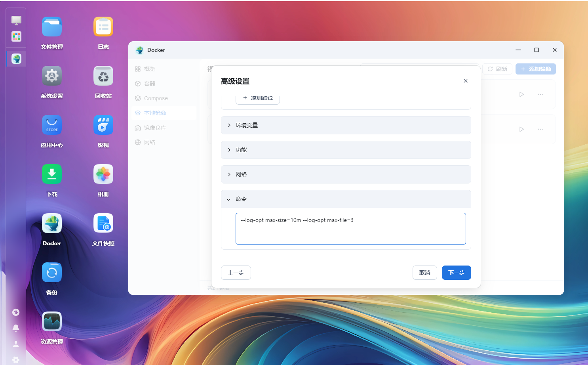This screenshot has width=588, height=365.
Task: Expand the 功能 section
Action: [346, 150]
